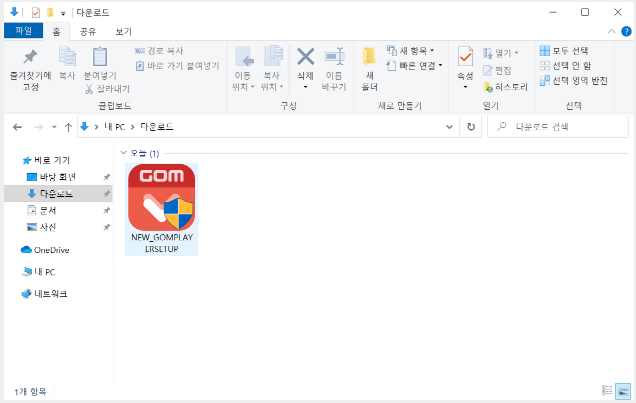Click Invert selection (선택 영역 반전)

[x=574, y=81]
